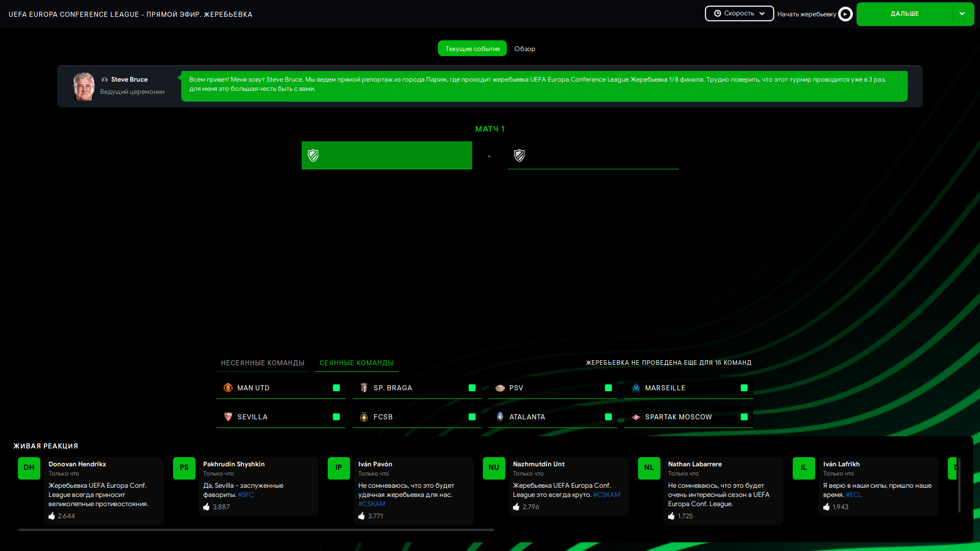Like Iván Lafrikh's post with 1.943 likes
The image size is (980, 551).
coord(826,507)
